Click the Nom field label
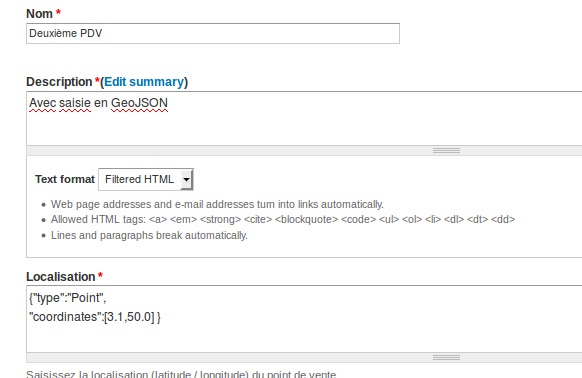 pyautogui.click(x=39, y=14)
